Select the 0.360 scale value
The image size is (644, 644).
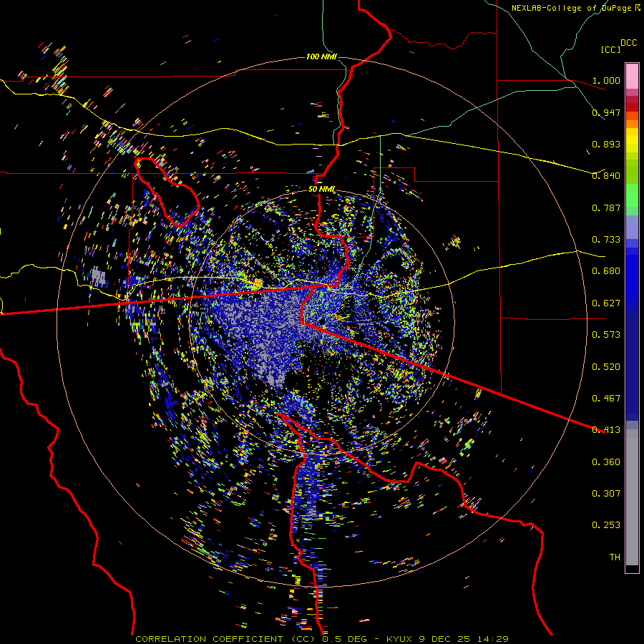(606, 462)
